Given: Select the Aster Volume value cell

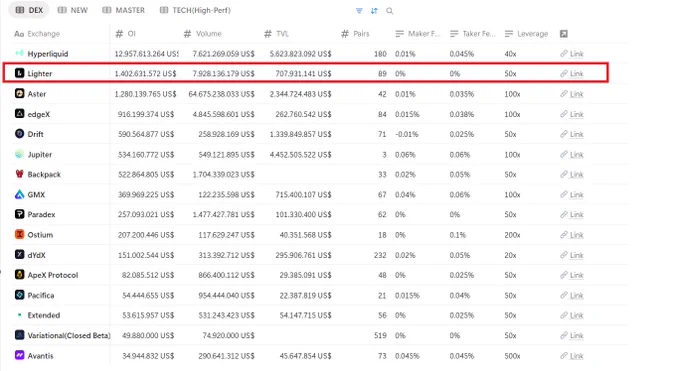Looking at the screenshot, I should pyautogui.click(x=222, y=94).
